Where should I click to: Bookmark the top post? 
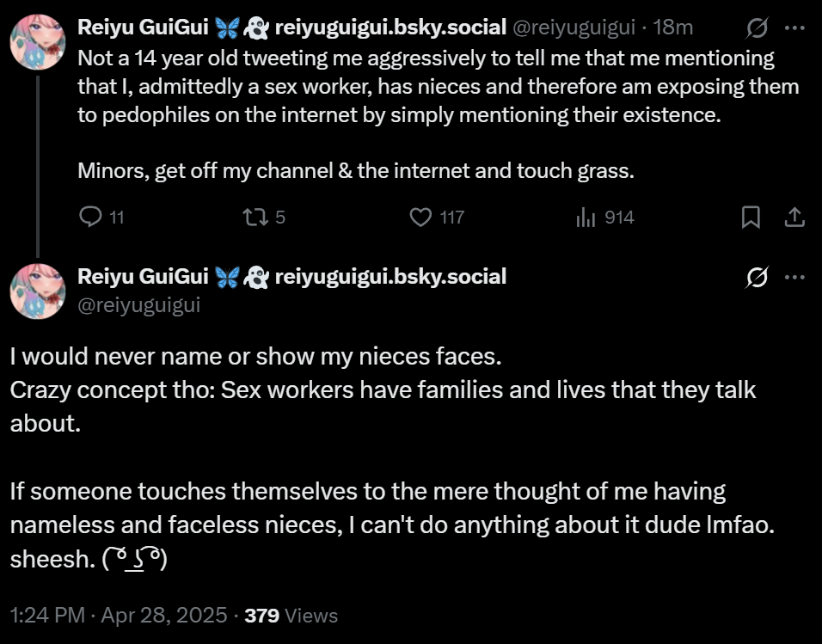coord(751,218)
